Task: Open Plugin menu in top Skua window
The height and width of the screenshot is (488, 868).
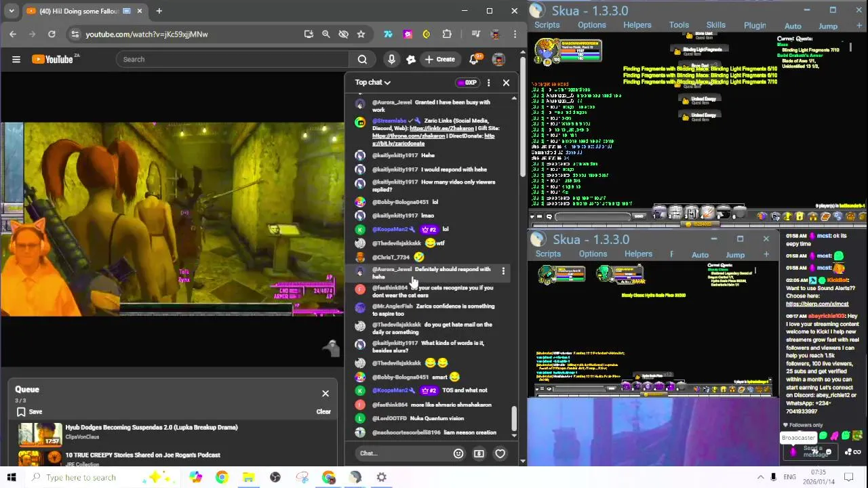Action: pos(755,26)
